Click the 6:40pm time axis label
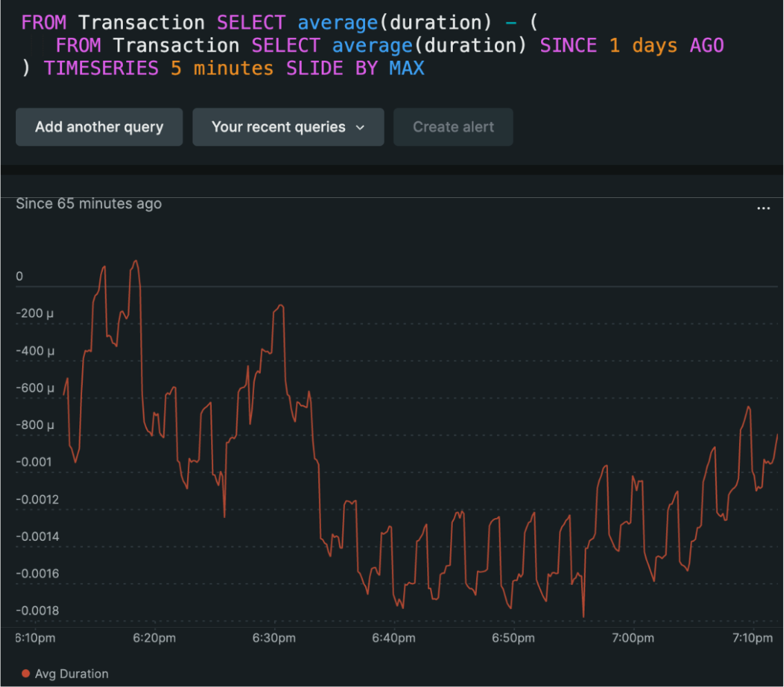The image size is (784, 687). (393, 638)
